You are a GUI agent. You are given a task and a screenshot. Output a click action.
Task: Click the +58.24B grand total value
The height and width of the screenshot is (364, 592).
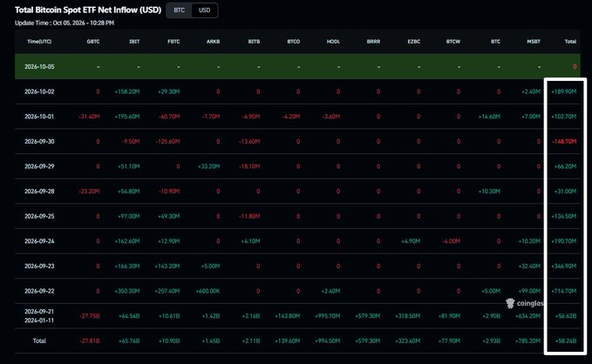[x=566, y=340]
